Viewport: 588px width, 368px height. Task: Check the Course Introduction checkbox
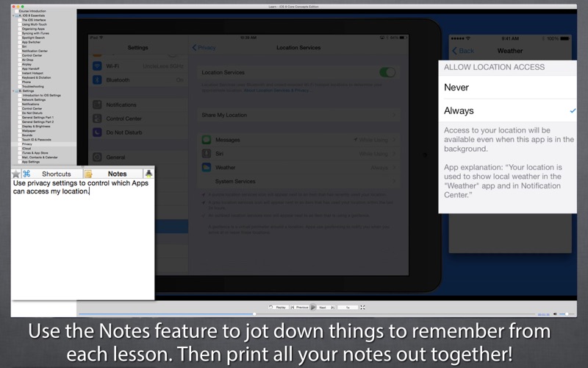point(16,11)
